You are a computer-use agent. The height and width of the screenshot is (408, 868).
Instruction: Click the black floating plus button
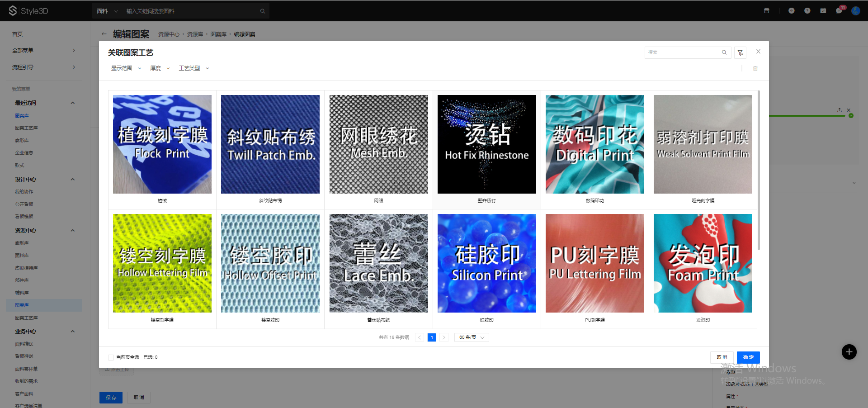pyautogui.click(x=849, y=352)
